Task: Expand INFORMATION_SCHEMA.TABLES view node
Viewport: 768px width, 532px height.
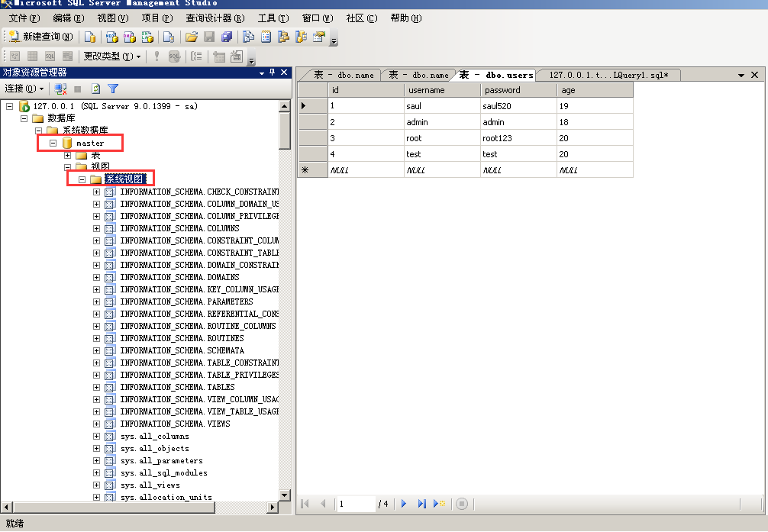Action: tap(96, 388)
